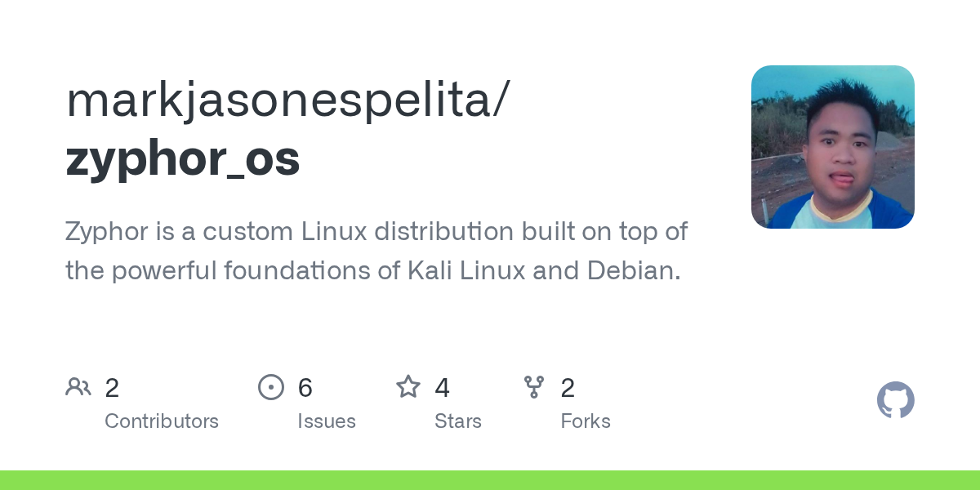Select the Contributors label

pos(162,421)
